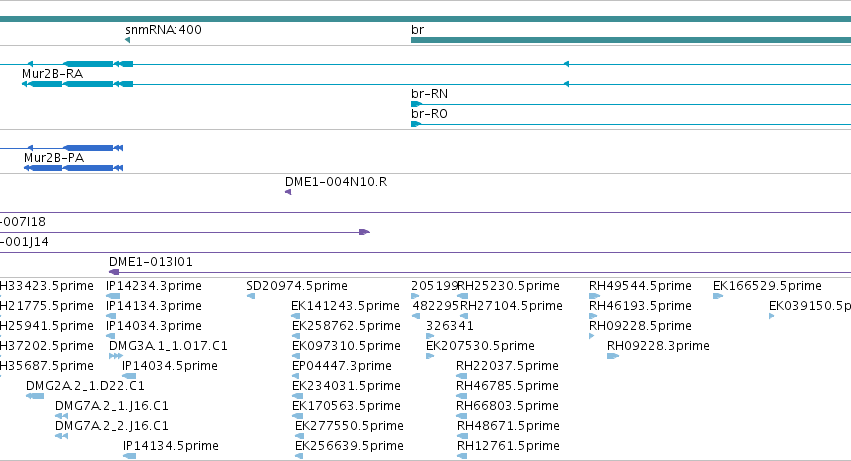This screenshot has width=851, height=461.
Task: Select the EK166529.5prime EST arrow
Action: coord(718,296)
